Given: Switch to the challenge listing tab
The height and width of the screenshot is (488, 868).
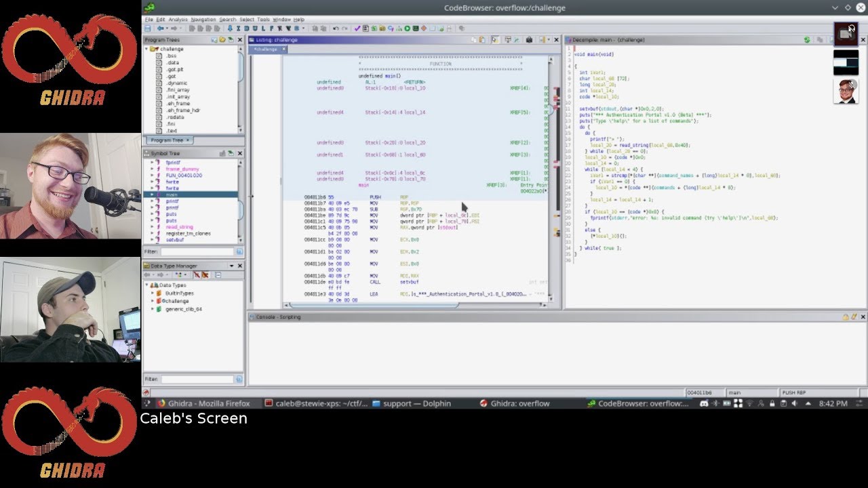Looking at the screenshot, I should click(x=266, y=49).
